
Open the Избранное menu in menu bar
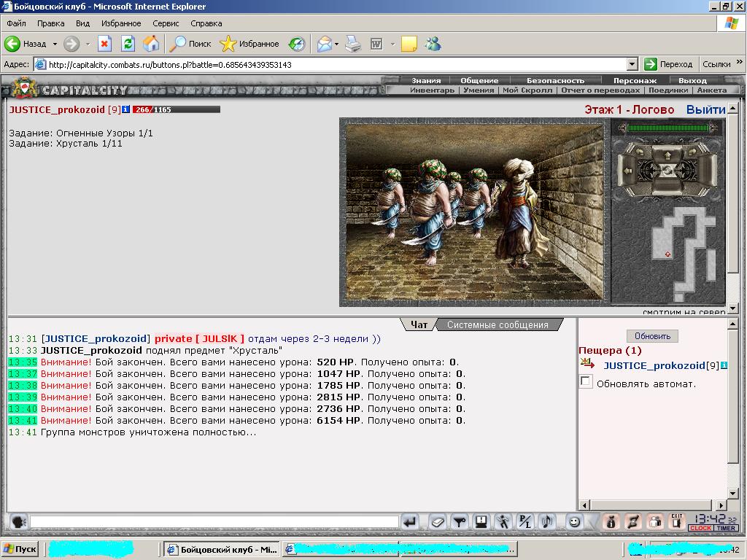(121, 23)
